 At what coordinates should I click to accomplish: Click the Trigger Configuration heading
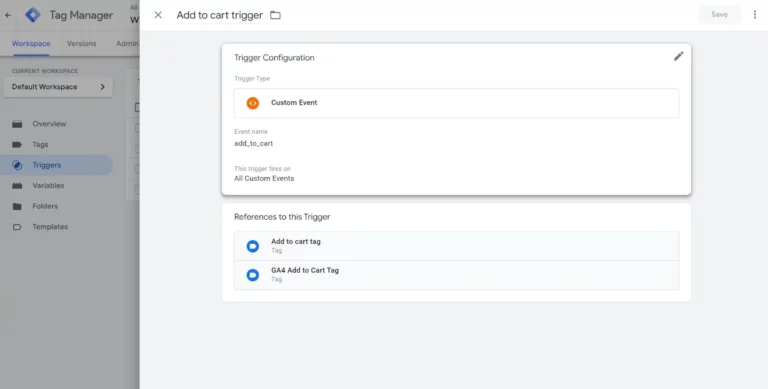[x=274, y=58]
